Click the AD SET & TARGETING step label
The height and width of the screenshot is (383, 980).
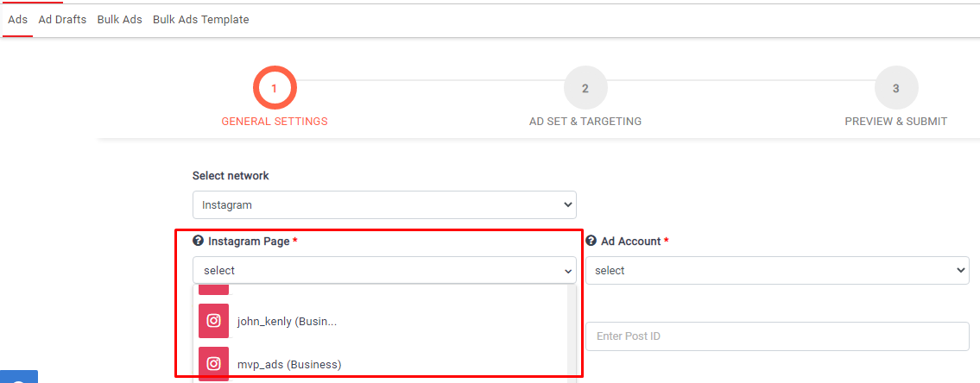click(x=585, y=122)
